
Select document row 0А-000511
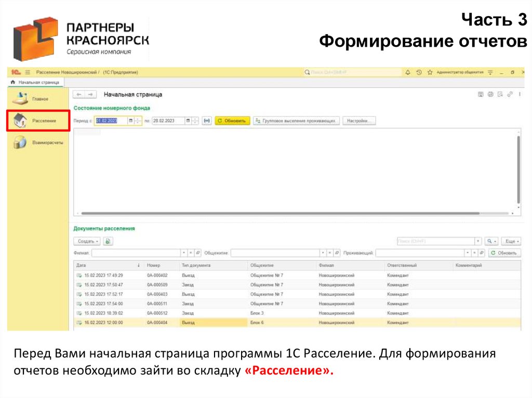click(x=297, y=304)
